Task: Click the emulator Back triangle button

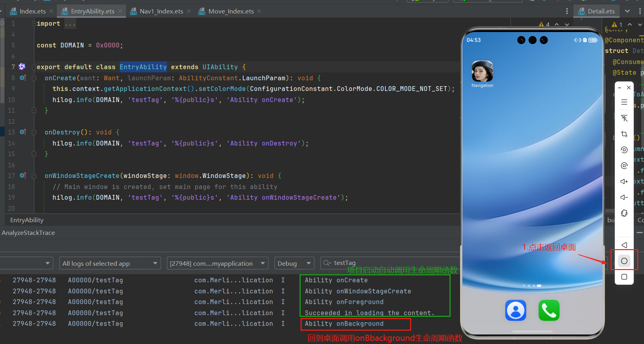Action: (624, 245)
